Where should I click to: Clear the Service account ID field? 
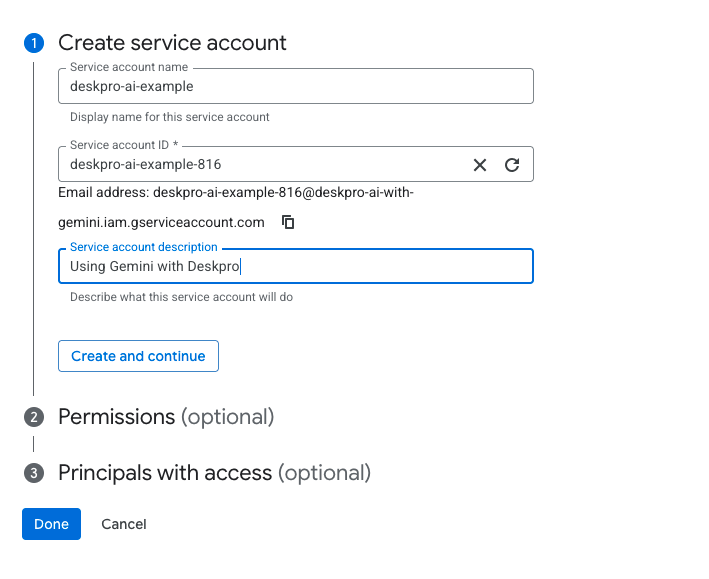480,165
